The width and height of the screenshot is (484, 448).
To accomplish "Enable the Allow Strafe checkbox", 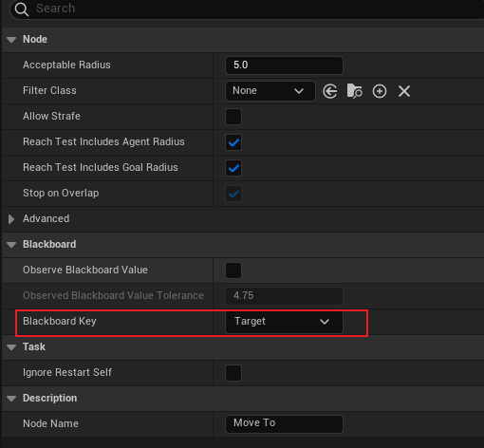I will click(x=233, y=117).
